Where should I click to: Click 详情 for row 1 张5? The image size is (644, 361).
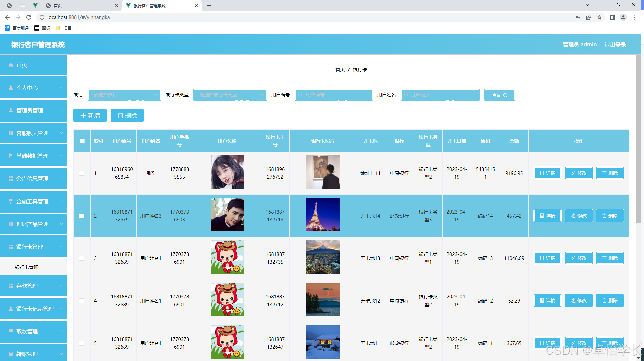pyautogui.click(x=547, y=173)
